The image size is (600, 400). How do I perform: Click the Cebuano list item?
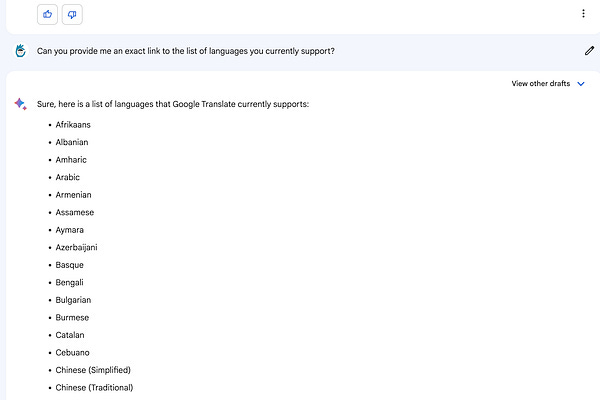pyautogui.click(x=72, y=353)
